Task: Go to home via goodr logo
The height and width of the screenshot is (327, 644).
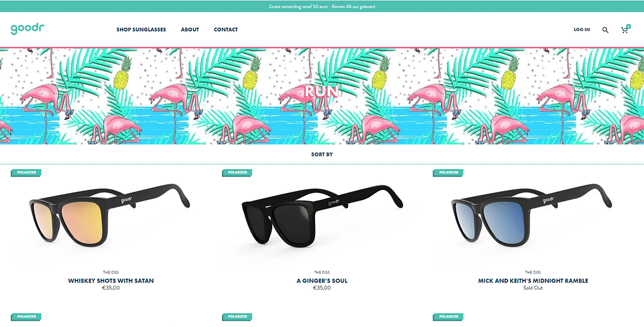Action: pos(27,29)
